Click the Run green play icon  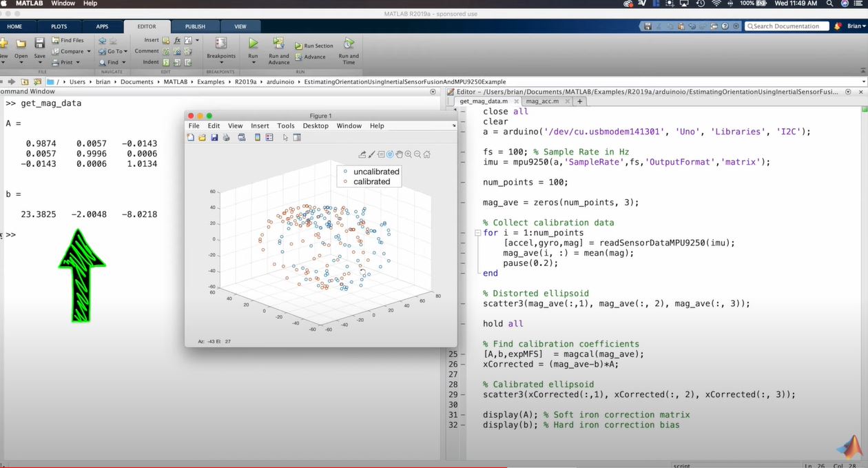point(253,43)
